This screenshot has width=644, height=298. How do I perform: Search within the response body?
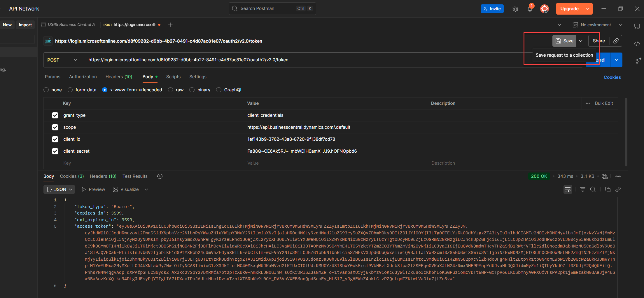click(593, 189)
